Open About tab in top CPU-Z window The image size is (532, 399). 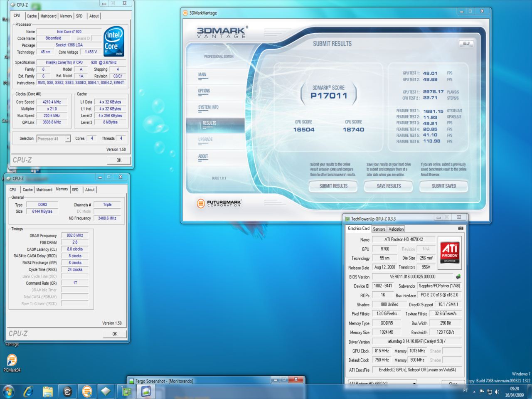point(94,16)
